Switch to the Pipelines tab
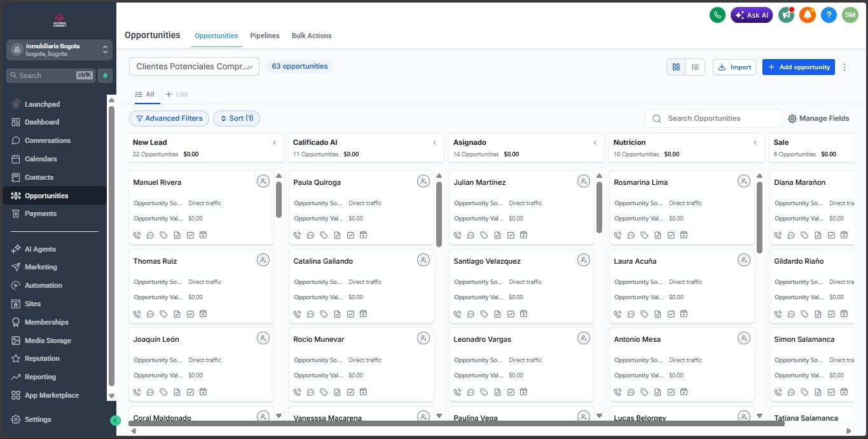Screen dimensions: 868x439 click(x=265, y=36)
